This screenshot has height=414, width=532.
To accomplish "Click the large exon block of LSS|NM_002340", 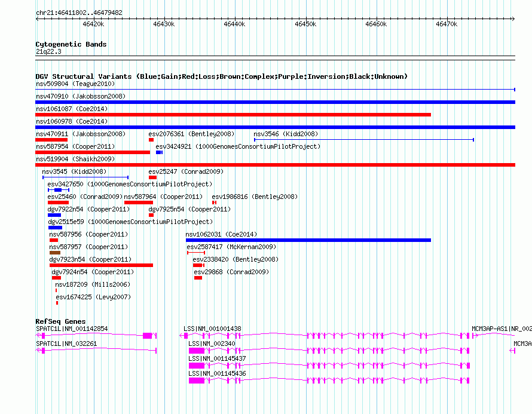I will (197, 351).
